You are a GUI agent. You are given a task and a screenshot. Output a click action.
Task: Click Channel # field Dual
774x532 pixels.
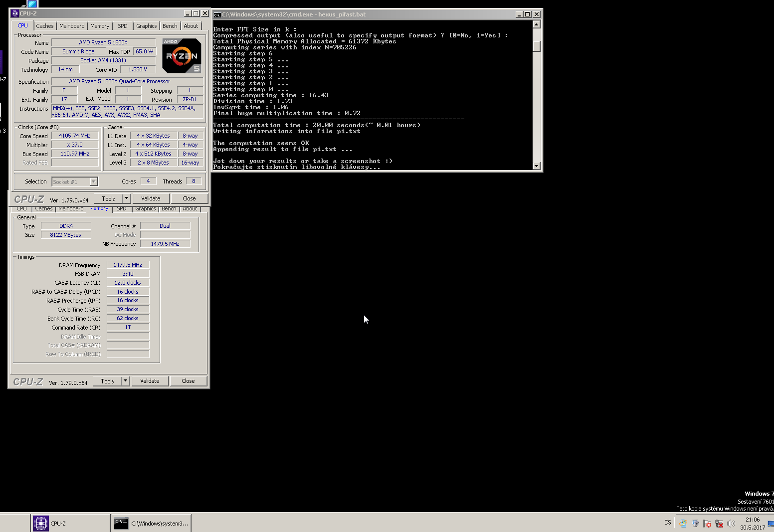(x=165, y=226)
